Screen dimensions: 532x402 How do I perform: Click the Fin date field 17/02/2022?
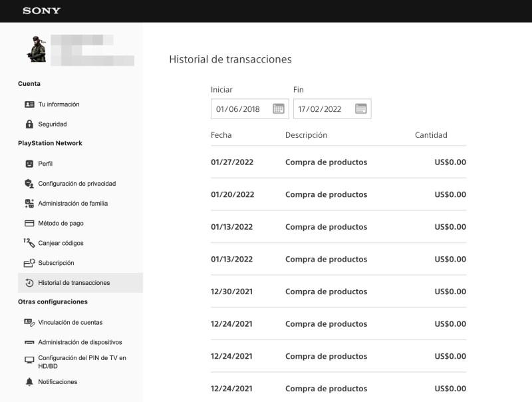click(x=320, y=109)
